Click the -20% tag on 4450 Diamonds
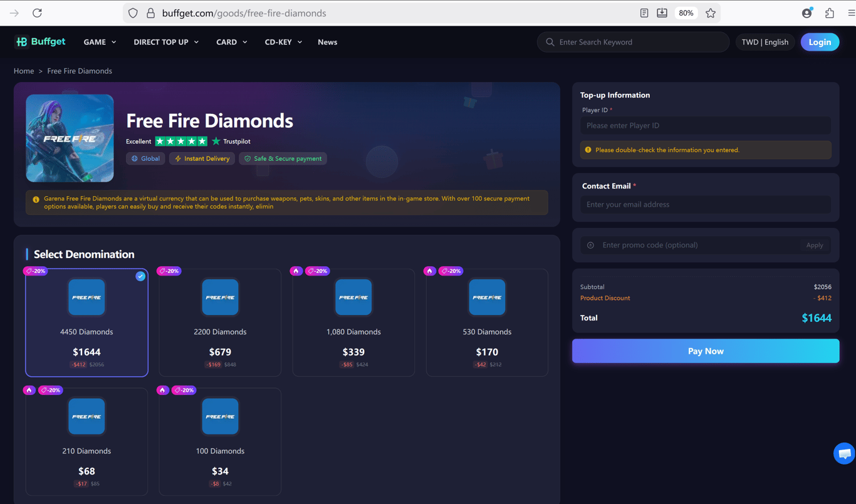The width and height of the screenshot is (856, 504). pyautogui.click(x=36, y=271)
